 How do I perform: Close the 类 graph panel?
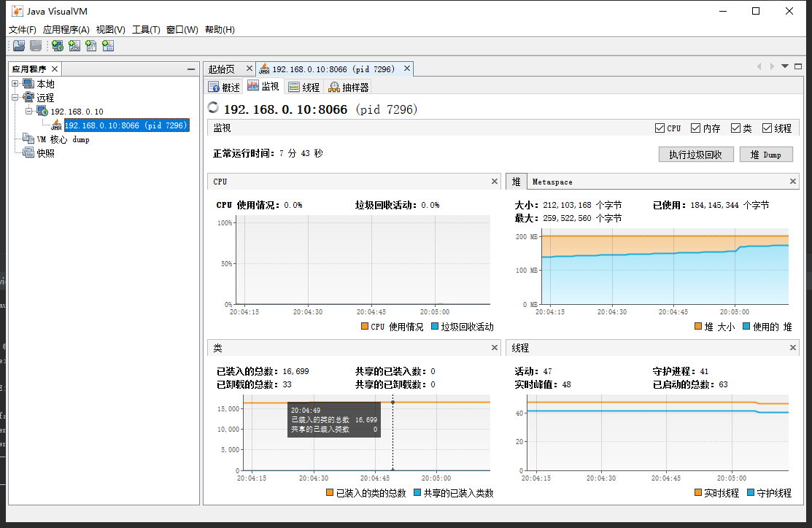pyautogui.click(x=494, y=347)
